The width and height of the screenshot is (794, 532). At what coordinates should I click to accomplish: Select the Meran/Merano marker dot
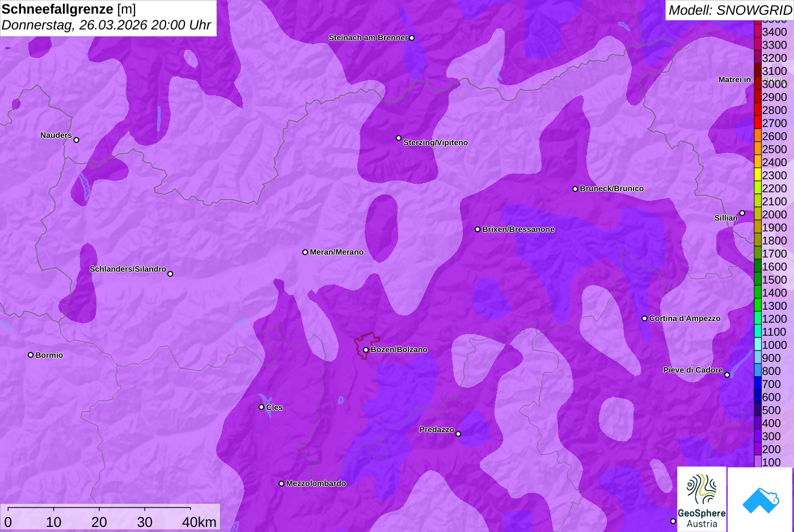[305, 252]
